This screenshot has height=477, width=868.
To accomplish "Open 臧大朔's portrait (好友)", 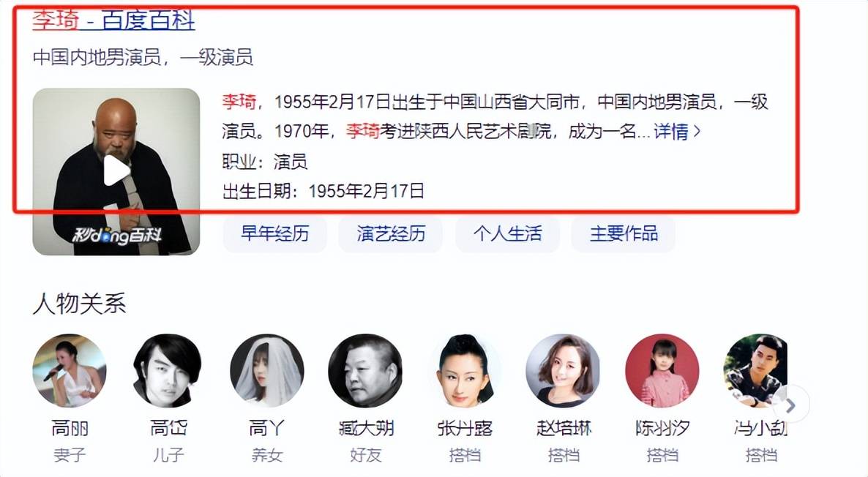I will 365,371.
